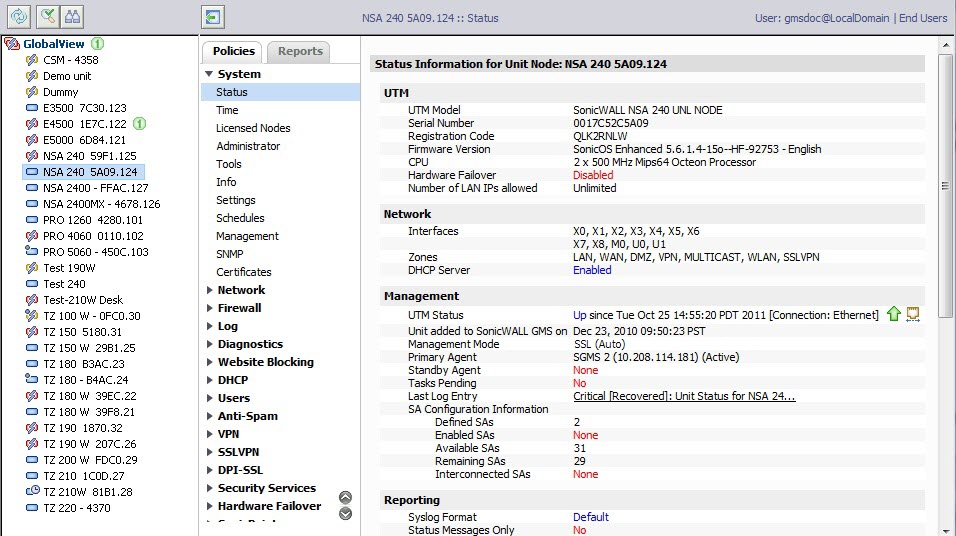Expand the Hardware Failover section
The width and height of the screenshot is (956, 536).
[x=209, y=506]
